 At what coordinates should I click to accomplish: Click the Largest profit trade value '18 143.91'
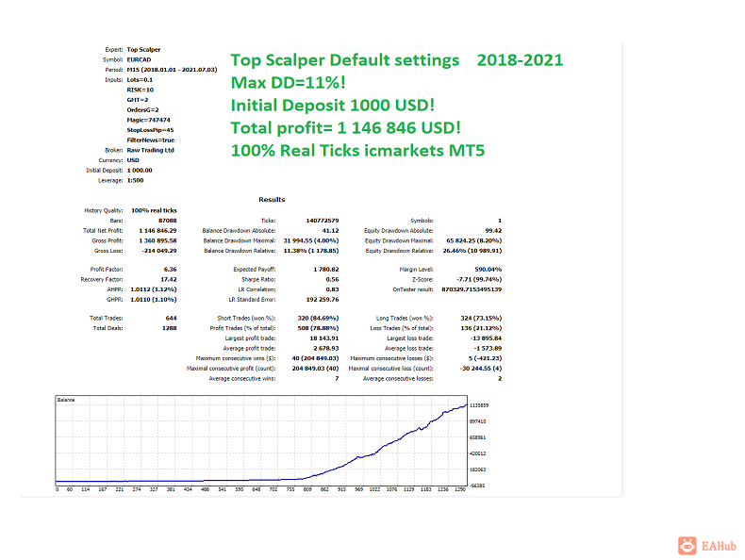point(324,338)
